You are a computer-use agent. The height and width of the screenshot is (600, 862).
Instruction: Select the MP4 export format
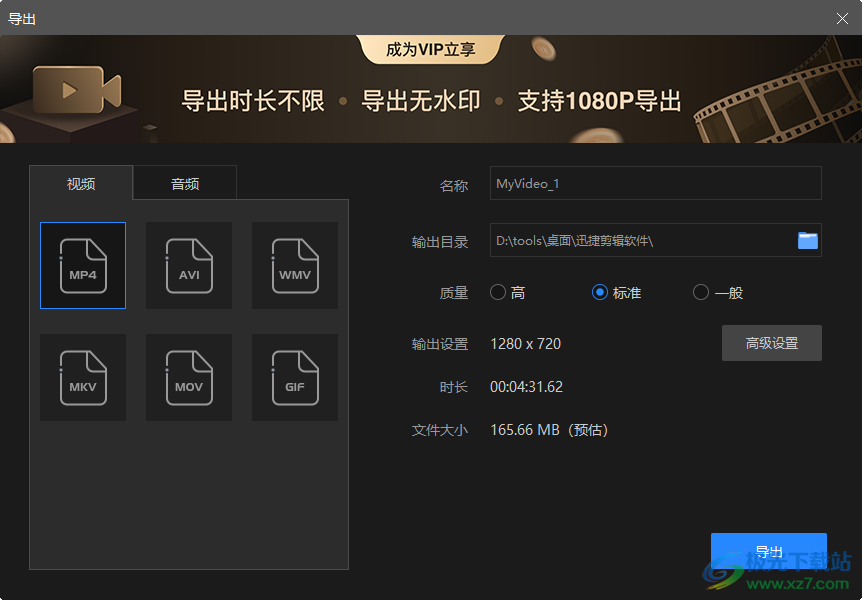tap(82, 265)
